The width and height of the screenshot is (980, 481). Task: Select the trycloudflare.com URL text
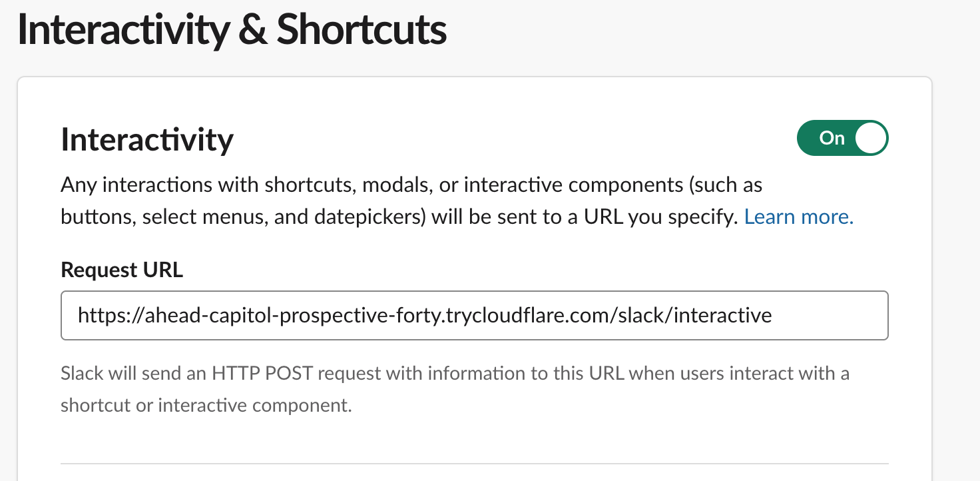click(423, 315)
